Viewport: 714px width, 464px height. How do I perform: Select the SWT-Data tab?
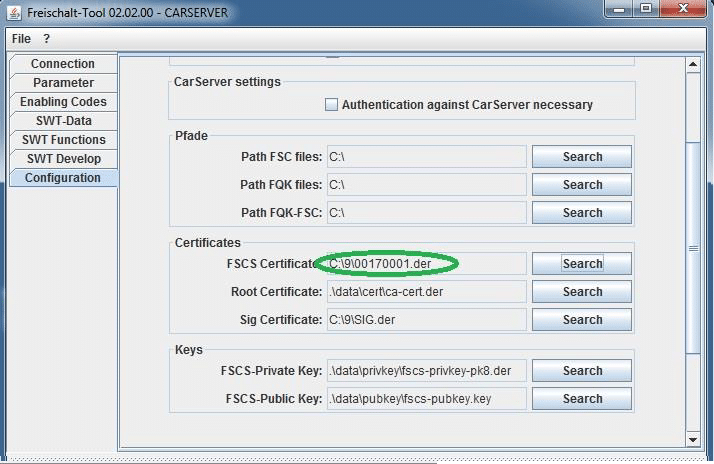point(62,121)
